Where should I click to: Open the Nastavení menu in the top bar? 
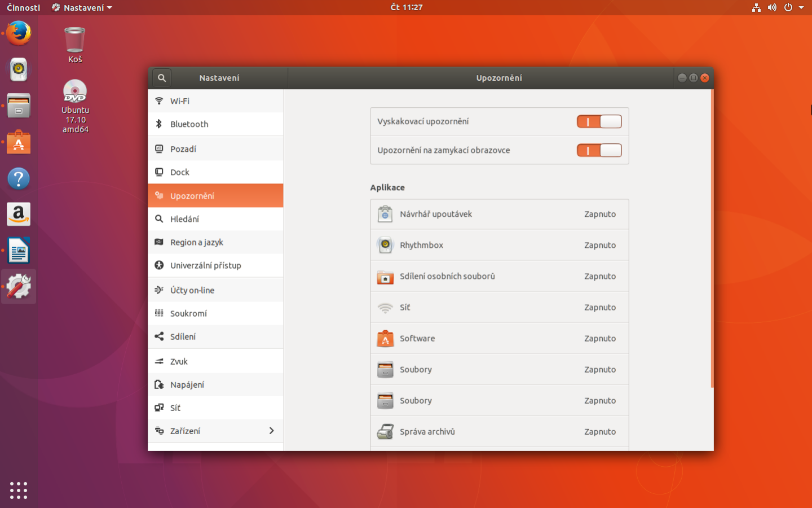tap(81, 7)
